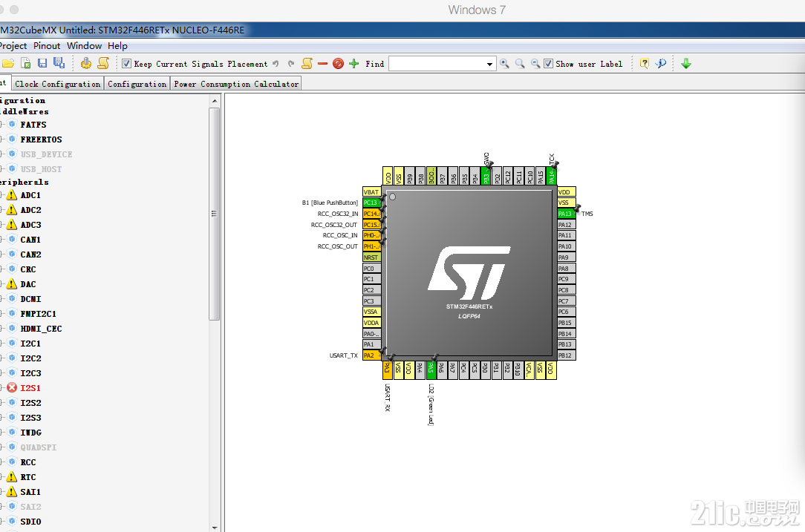The height and width of the screenshot is (532, 805).
Task: Click the red circle disable icon
Action: point(338,64)
